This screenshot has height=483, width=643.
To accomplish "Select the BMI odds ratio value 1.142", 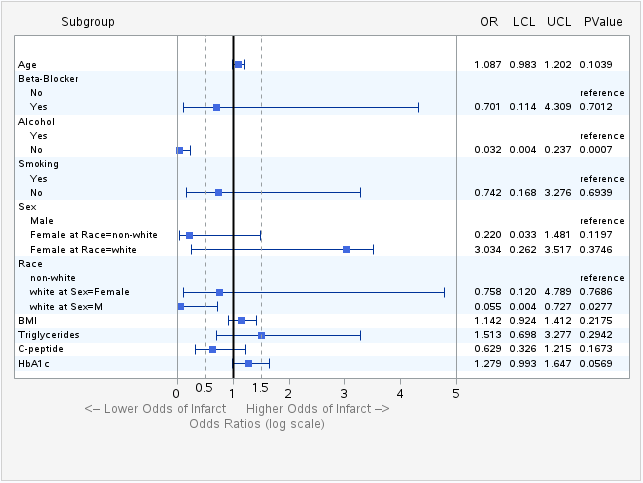I will (488, 320).
